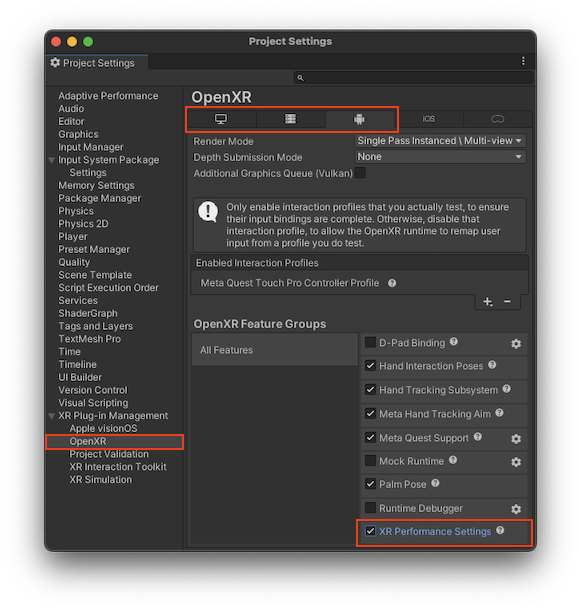Image resolution: width=581 pixels, height=610 pixels.
Task: Open D-Pad Binding gear settings
Action: [x=516, y=344]
